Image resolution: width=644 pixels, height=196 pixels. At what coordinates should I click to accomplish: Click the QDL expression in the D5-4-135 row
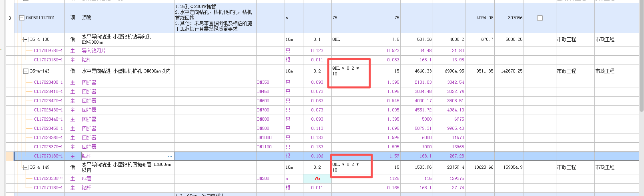click(336, 40)
